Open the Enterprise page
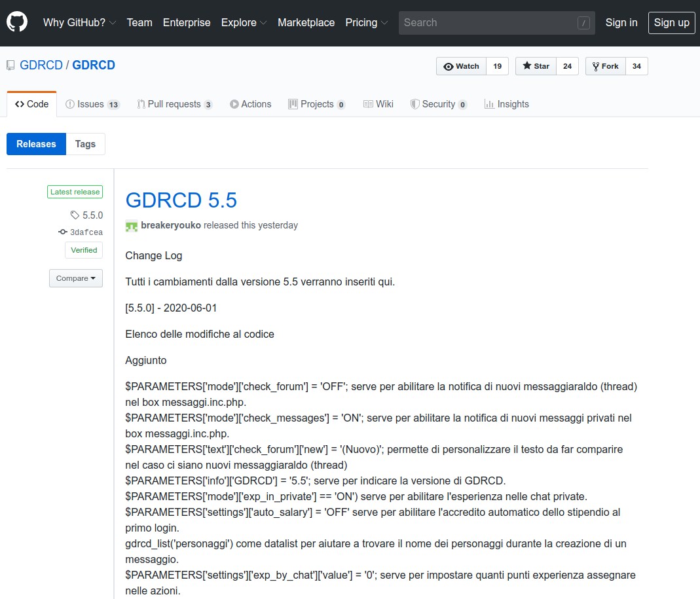700x599 pixels. (x=187, y=22)
